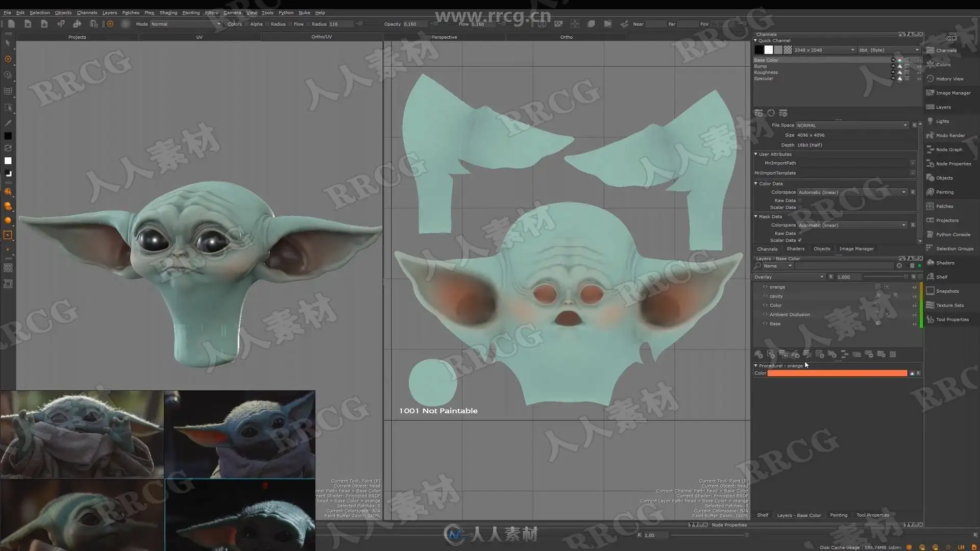
Task: Open the Texture Sets palette
Action: (x=949, y=305)
